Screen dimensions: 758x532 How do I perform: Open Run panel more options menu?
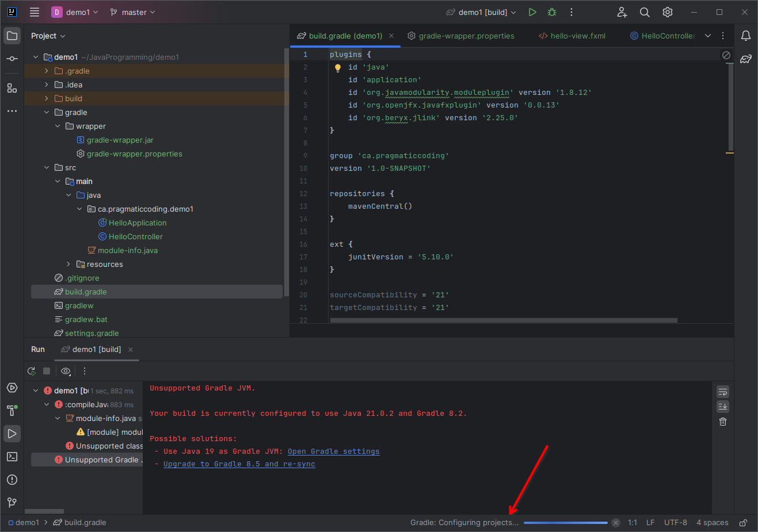pos(85,371)
